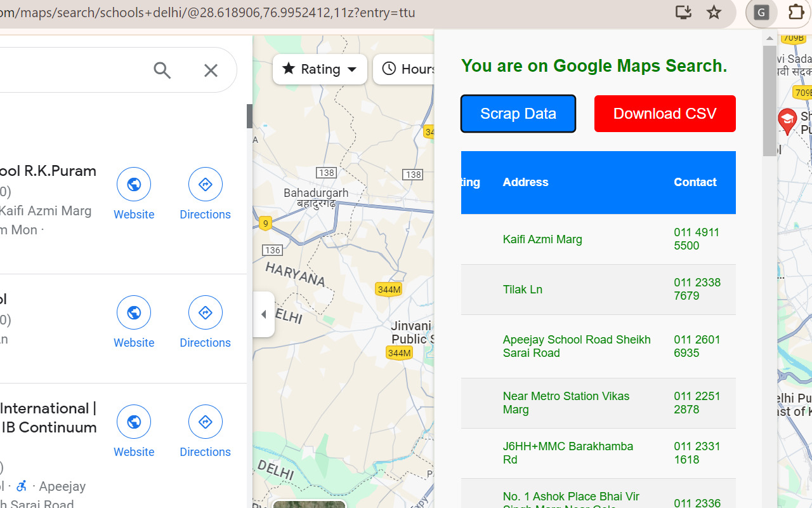Open the Hours filter

point(404,69)
